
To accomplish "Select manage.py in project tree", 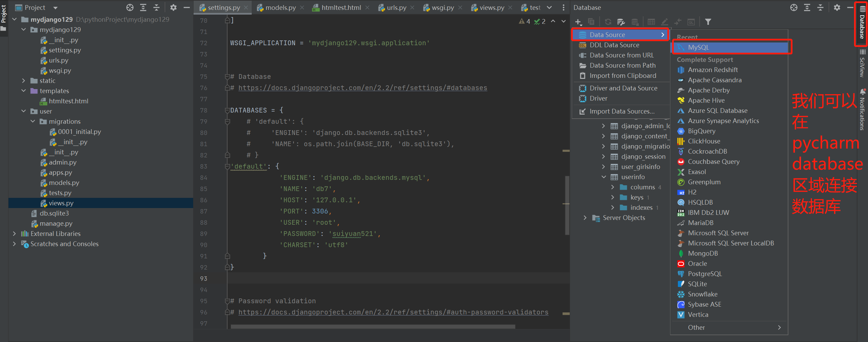I will point(56,223).
